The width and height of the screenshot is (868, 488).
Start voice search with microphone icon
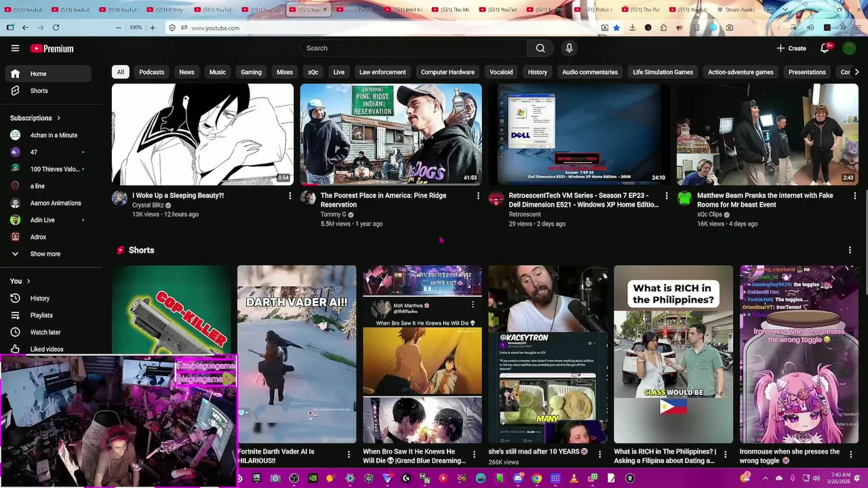569,48
